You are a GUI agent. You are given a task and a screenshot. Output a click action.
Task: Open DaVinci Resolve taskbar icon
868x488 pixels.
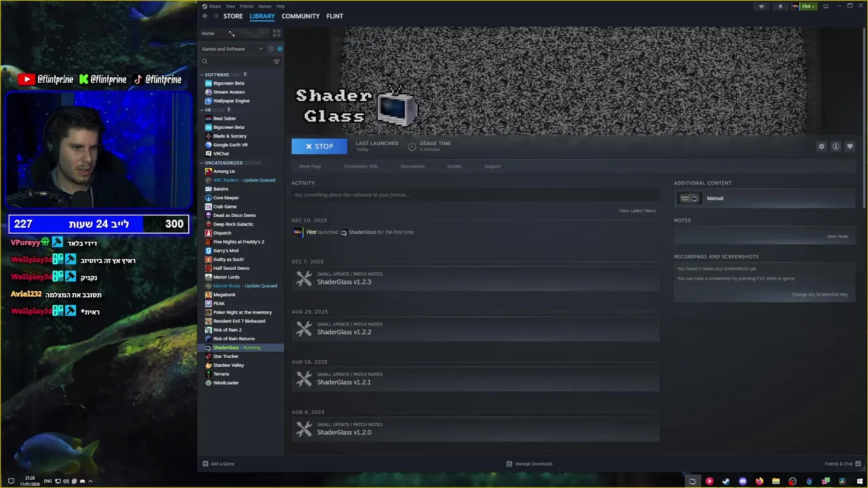tap(842, 481)
